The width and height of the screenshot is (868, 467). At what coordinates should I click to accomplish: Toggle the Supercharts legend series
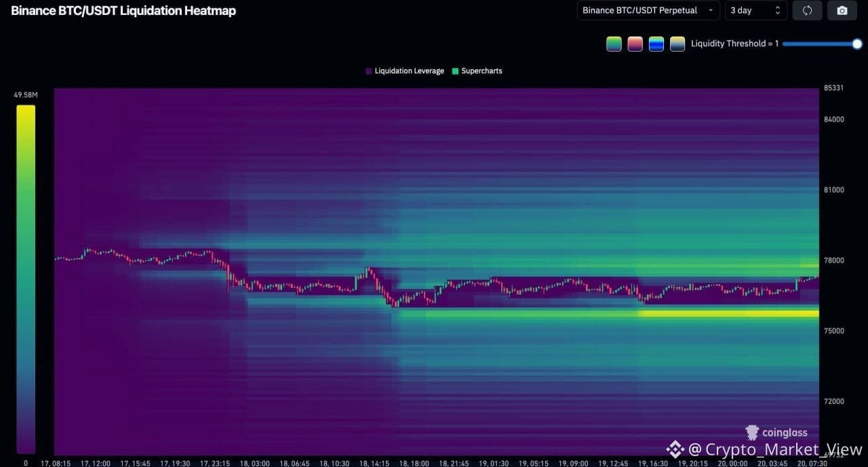click(477, 71)
